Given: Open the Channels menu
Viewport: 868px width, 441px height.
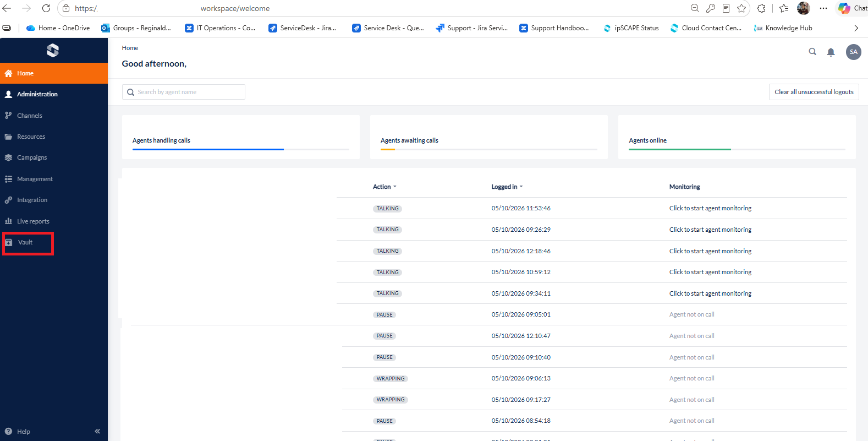Looking at the screenshot, I should (x=54, y=116).
